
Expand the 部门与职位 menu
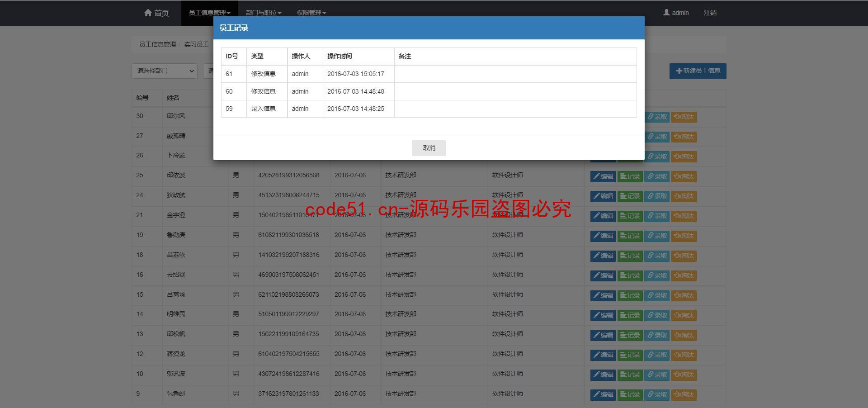[x=264, y=13]
